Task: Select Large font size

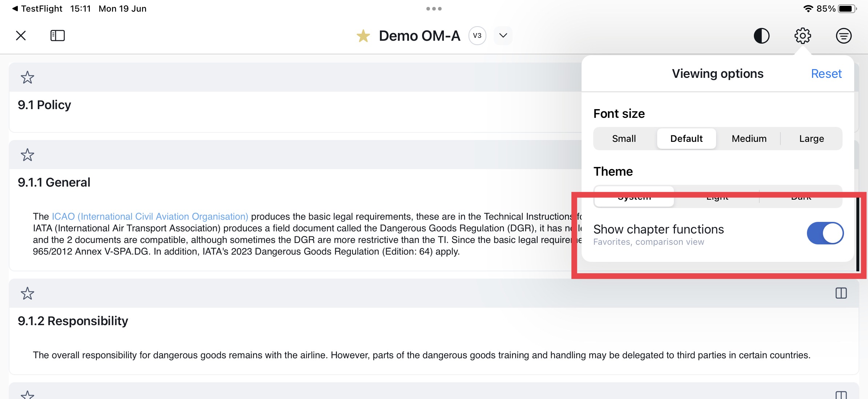Action: tap(811, 139)
